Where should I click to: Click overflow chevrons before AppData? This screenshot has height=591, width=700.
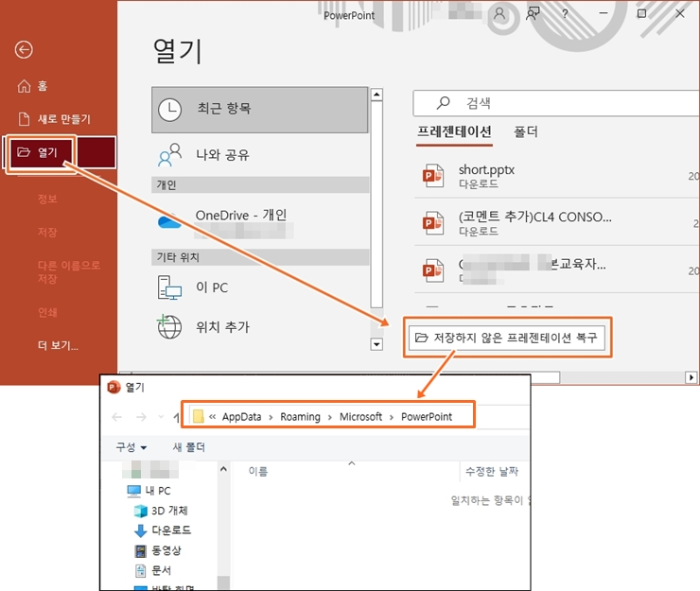tap(213, 417)
